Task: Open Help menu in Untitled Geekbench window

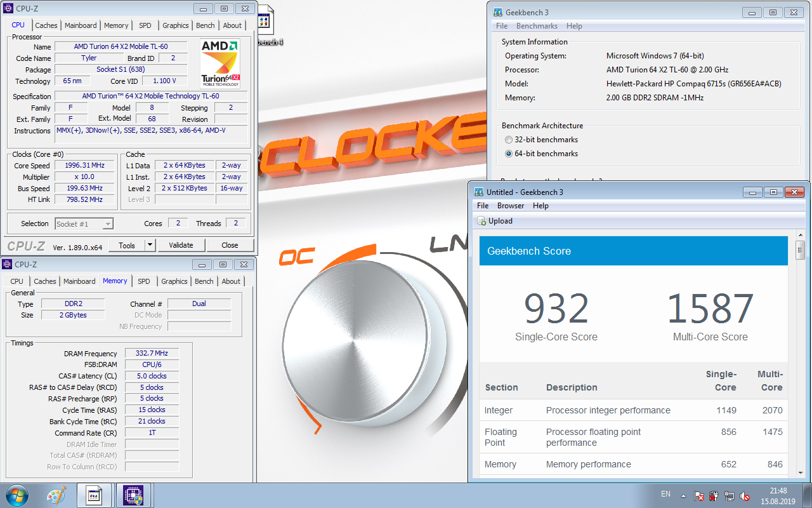Action: point(540,206)
